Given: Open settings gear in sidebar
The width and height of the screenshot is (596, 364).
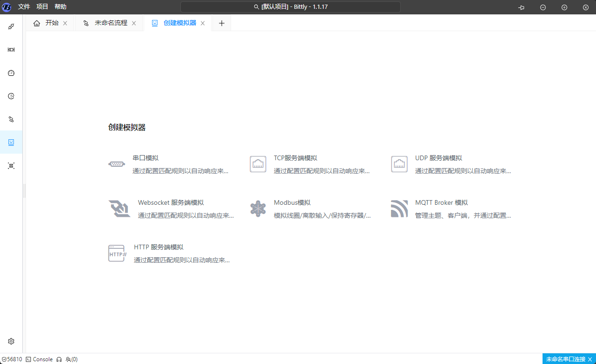Looking at the screenshot, I should (x=11, y=341).
